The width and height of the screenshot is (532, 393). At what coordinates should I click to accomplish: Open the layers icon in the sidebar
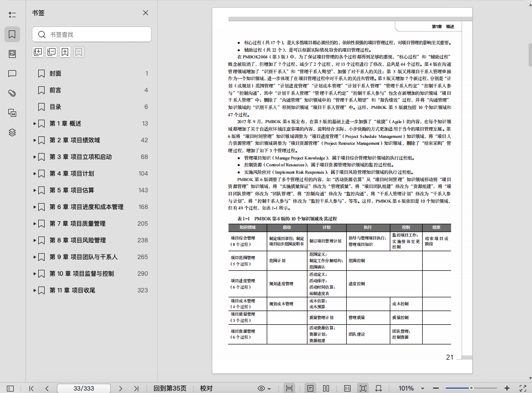click(x=12, y=132)
